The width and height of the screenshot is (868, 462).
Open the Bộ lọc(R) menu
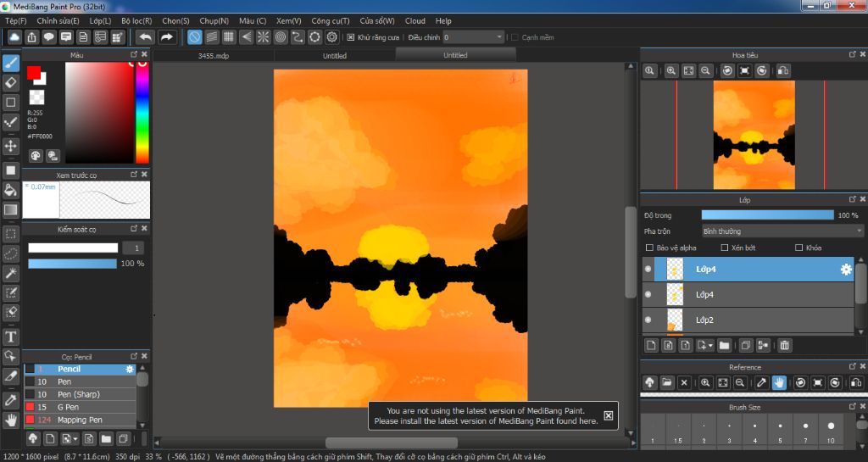click(x=136, y=20)
